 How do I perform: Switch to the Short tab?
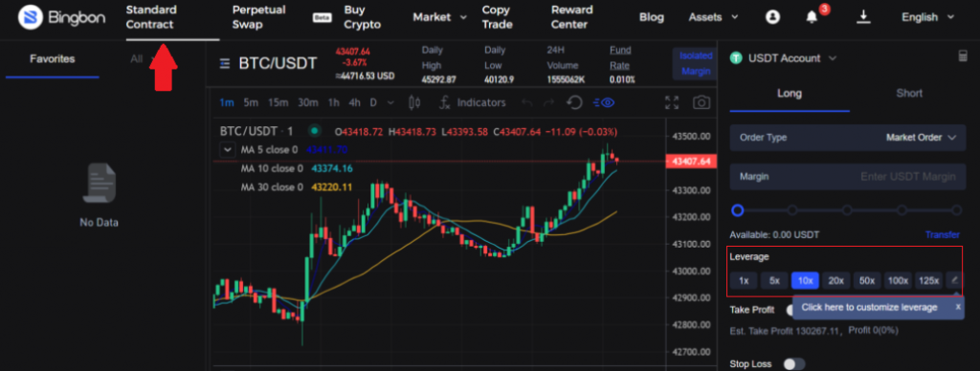909,93
